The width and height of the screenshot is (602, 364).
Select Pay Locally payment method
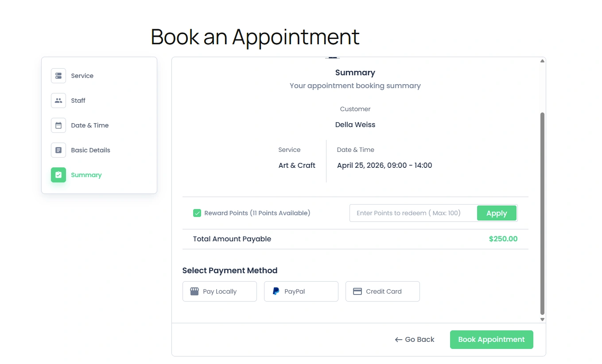[219, 291]
